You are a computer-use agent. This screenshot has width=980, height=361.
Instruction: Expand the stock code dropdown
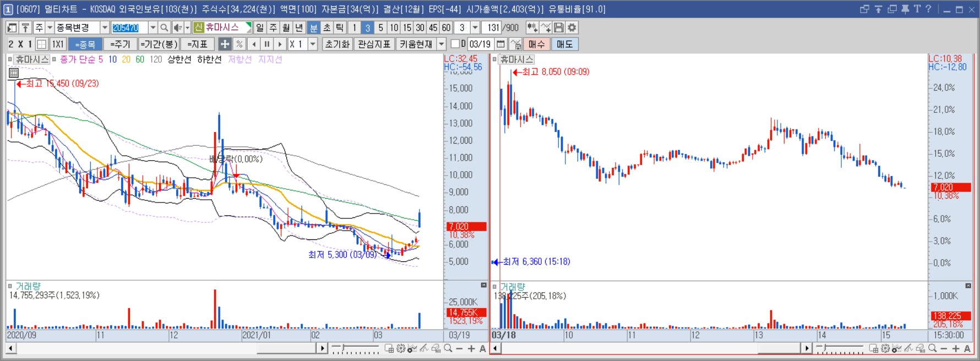tap(153, 28)
